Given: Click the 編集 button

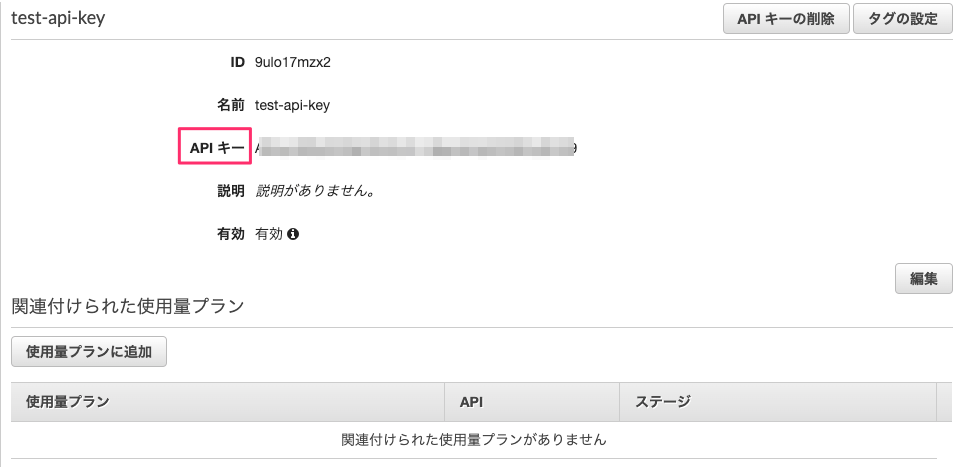Looking at the screenshot, I should click(922, 279).
